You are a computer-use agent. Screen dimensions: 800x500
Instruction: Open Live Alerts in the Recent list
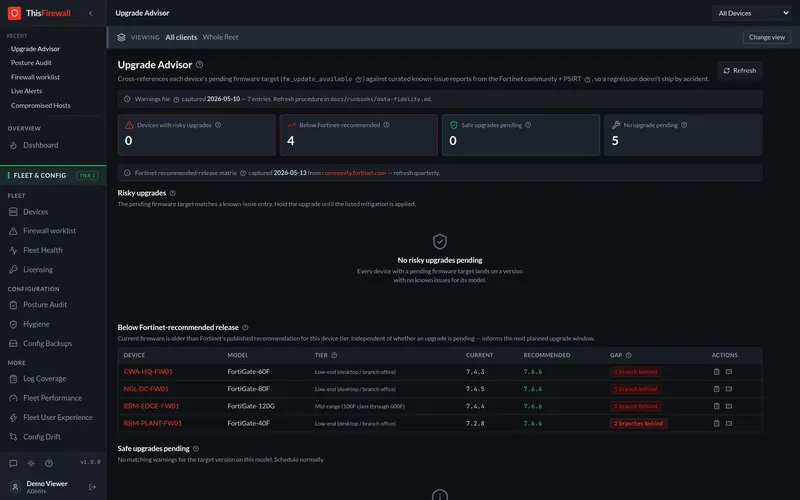click(27, 91)
